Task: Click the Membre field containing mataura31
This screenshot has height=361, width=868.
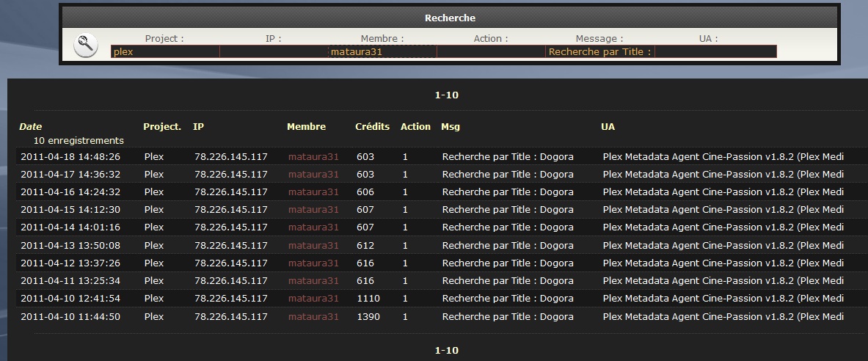Action: click(x=382, y=51)
